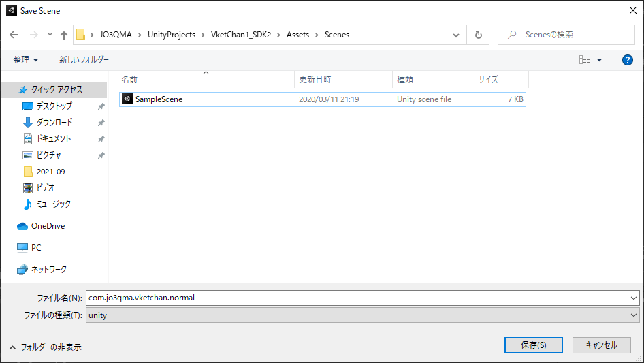Click the pin icon beside ドキュメント
This screenshot has width=644, height=363.
click(101, 139)
